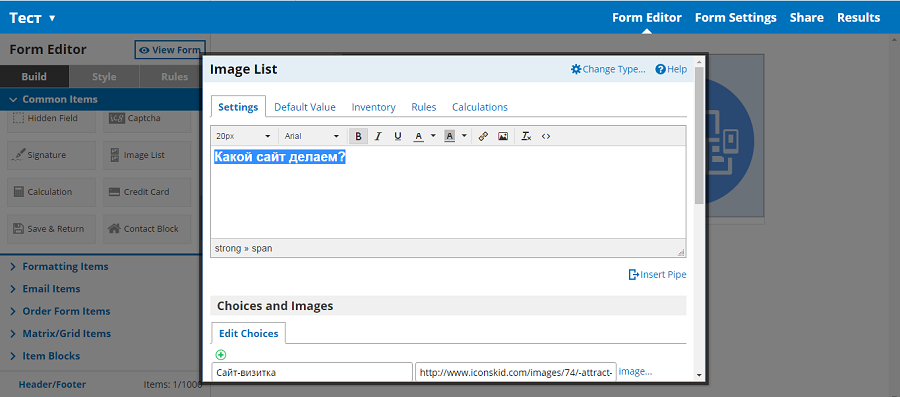Viewport: 900px width, 397px height.
Task: Click the 'Items: 1/1000' counter text
Action: pyautogui.click(x=173, y=384)
